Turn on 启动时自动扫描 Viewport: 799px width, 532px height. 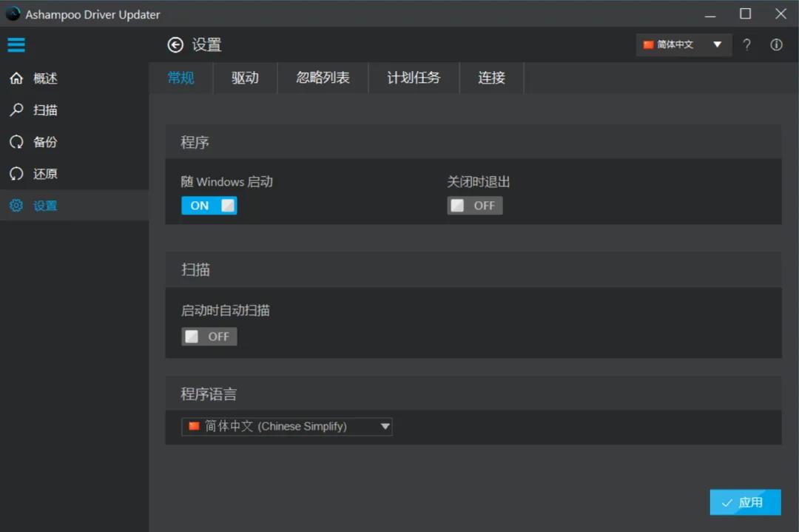tap(209, 336)
